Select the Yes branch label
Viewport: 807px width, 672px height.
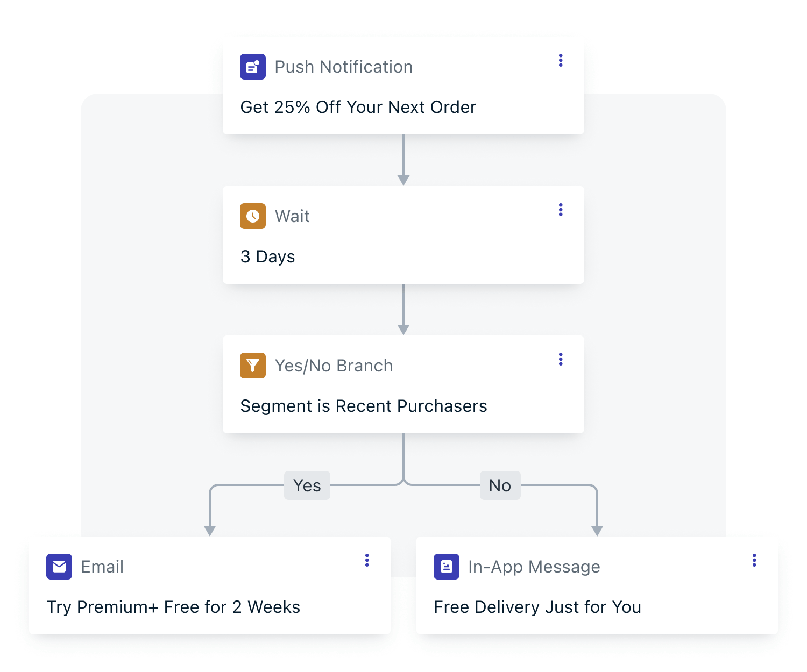tap(307, 485)
